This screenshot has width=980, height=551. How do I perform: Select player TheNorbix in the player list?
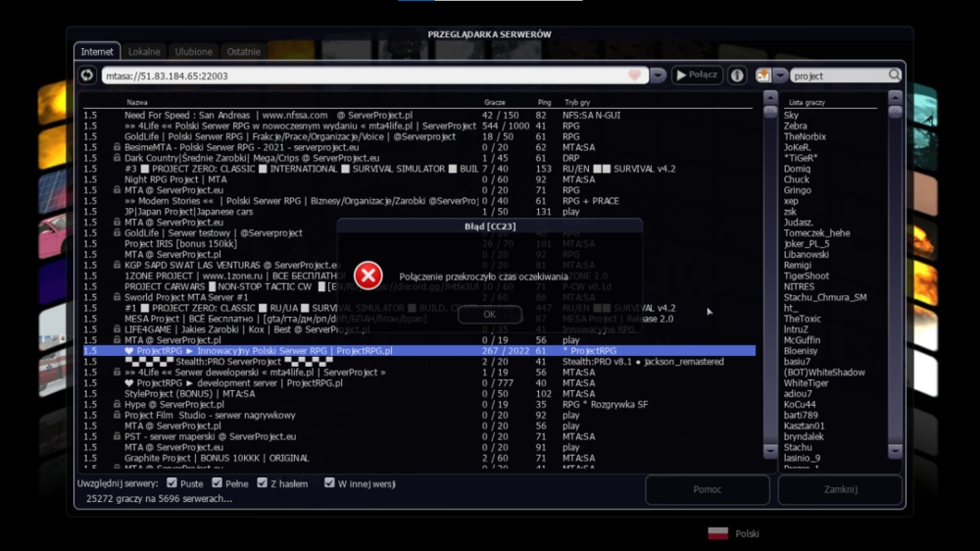[x=805, y=136]
